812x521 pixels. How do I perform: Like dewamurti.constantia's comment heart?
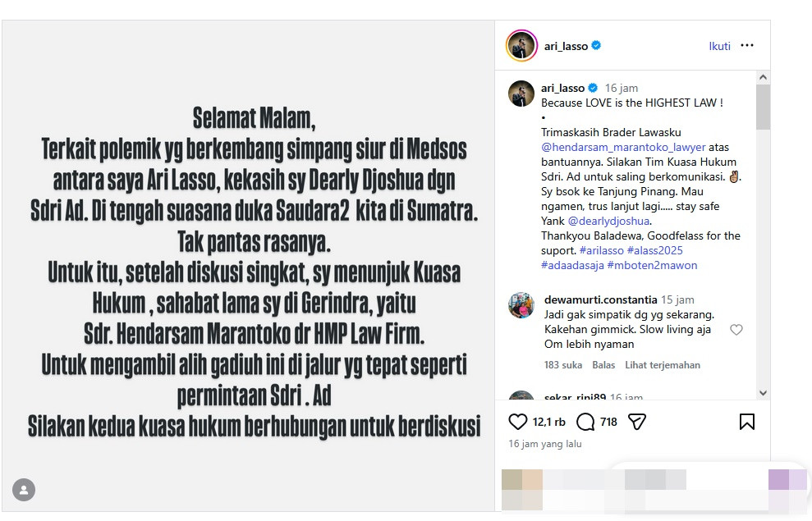pyautogui.click(x=736, y=330)
